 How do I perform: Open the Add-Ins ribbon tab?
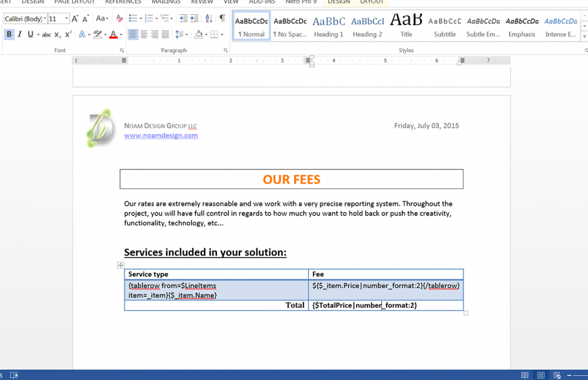tap(262, 2)
